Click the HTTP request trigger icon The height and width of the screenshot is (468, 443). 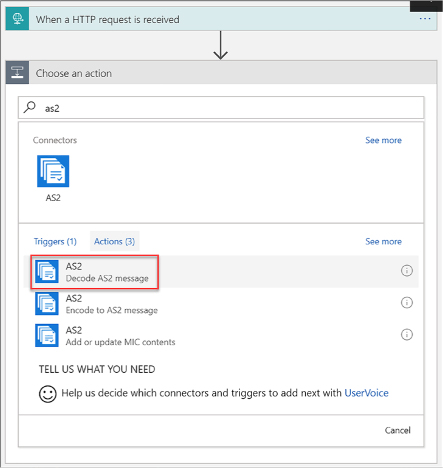pyautogui.click(x=17, y=19)
